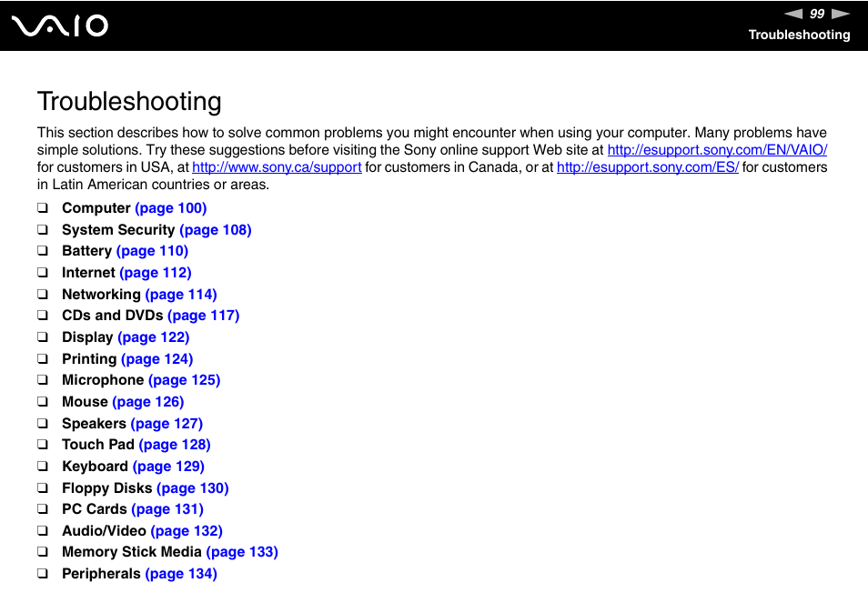The image size is (868, 613).
Task: Click the large Troubleshooting page title
Action: pyautogui.click(x=129, y=101)
